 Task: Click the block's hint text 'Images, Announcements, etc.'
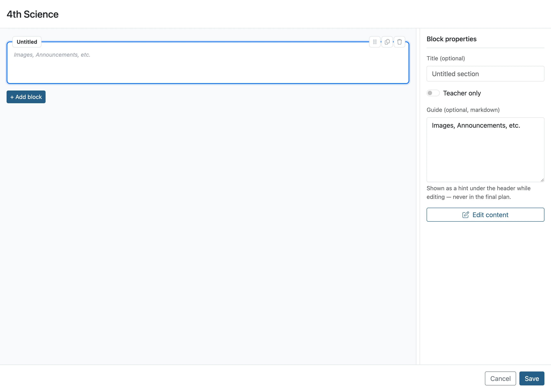click(52, 55)
